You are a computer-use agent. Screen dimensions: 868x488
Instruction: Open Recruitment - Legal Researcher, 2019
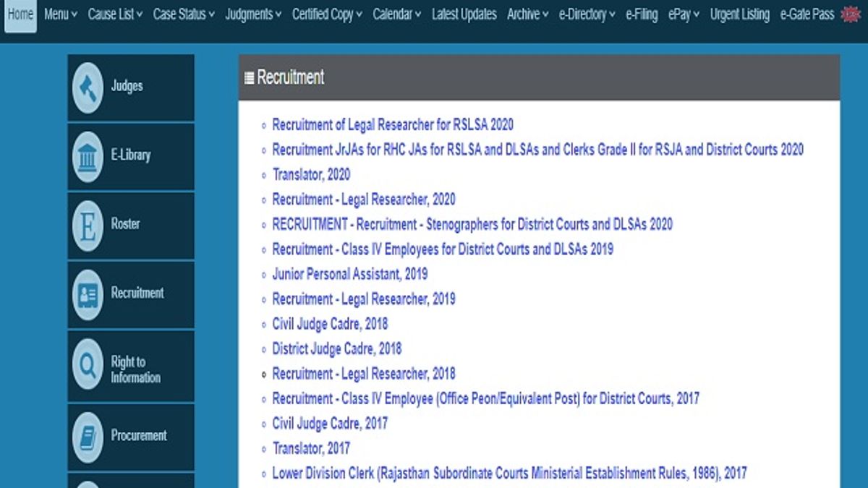364,299
